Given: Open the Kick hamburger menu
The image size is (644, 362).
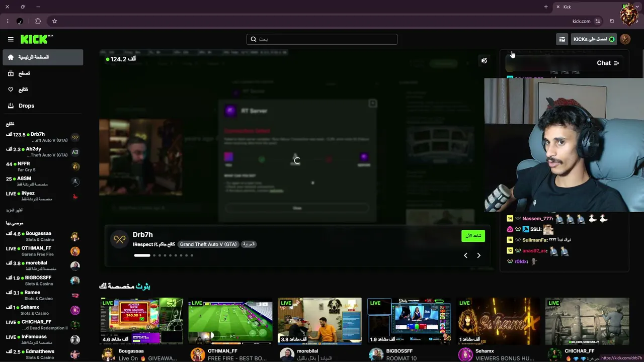Looking at the screenshot, I should 11,39.
